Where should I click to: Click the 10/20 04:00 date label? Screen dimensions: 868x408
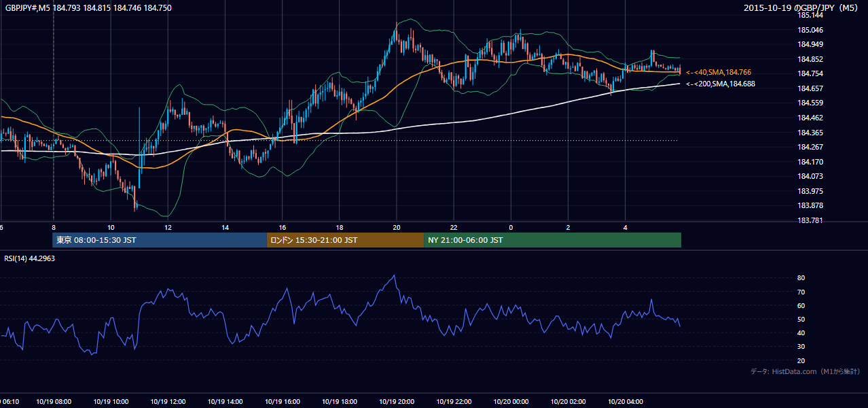click(624, 402)
